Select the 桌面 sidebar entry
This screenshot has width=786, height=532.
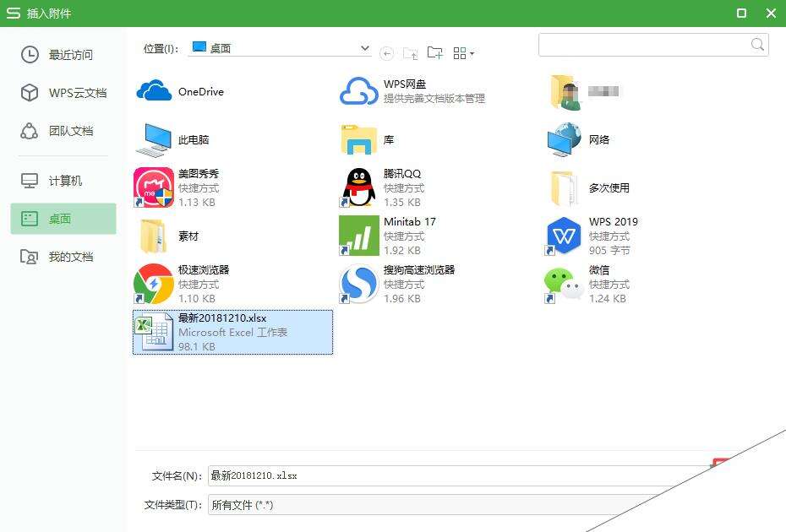click(63, 219)
